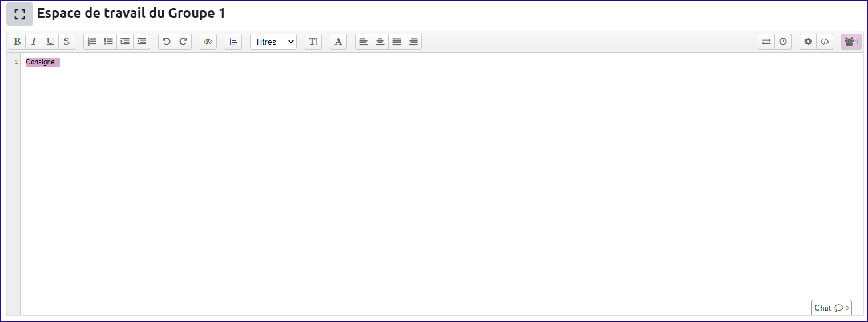
Task: Toggle underline formatting
Action: (50, 42)
